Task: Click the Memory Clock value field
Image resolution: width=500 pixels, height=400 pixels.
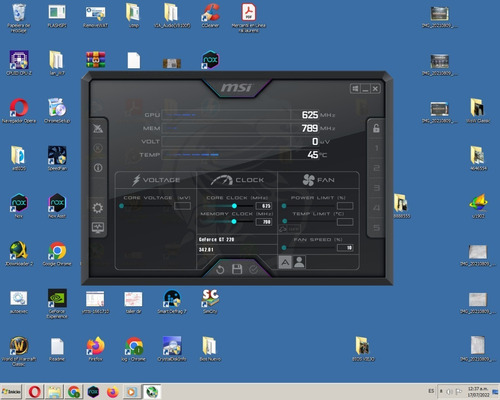Action: tap(264, 222)
